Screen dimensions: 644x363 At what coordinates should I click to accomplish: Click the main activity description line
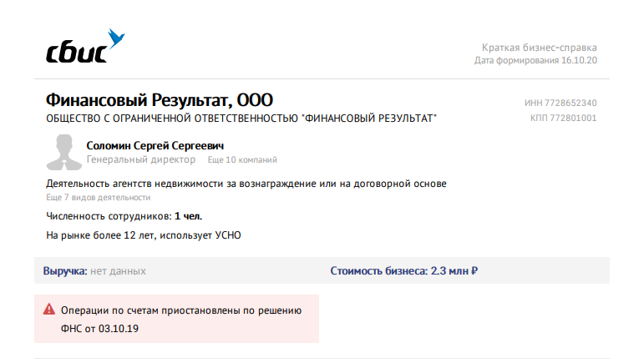tap(246, 184)
